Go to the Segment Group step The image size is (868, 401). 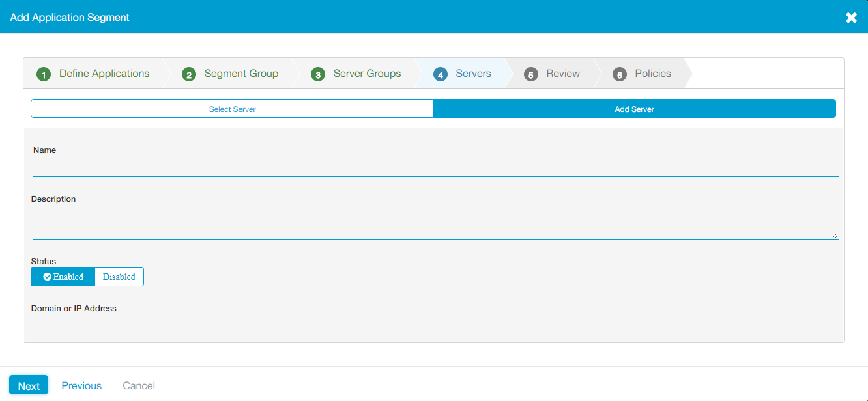pos(241,74)
